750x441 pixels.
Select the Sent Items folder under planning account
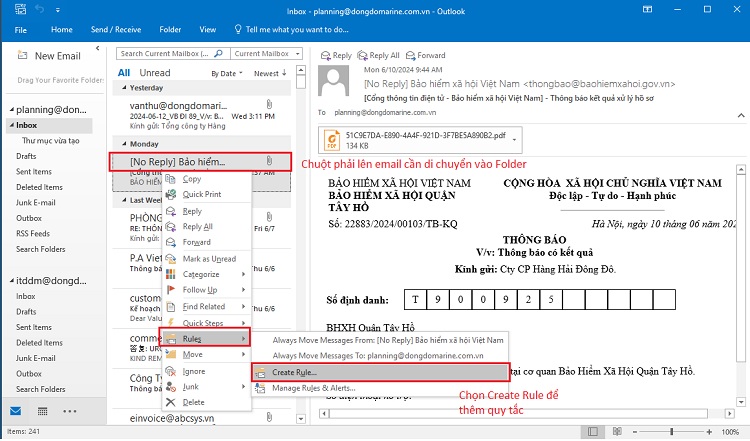tap(34, 171)
